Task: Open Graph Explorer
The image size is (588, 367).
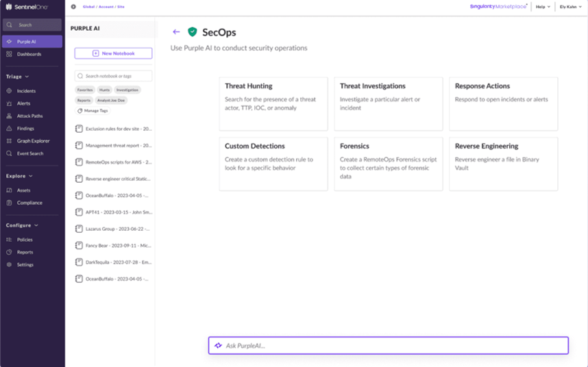Action: (32, 141)
